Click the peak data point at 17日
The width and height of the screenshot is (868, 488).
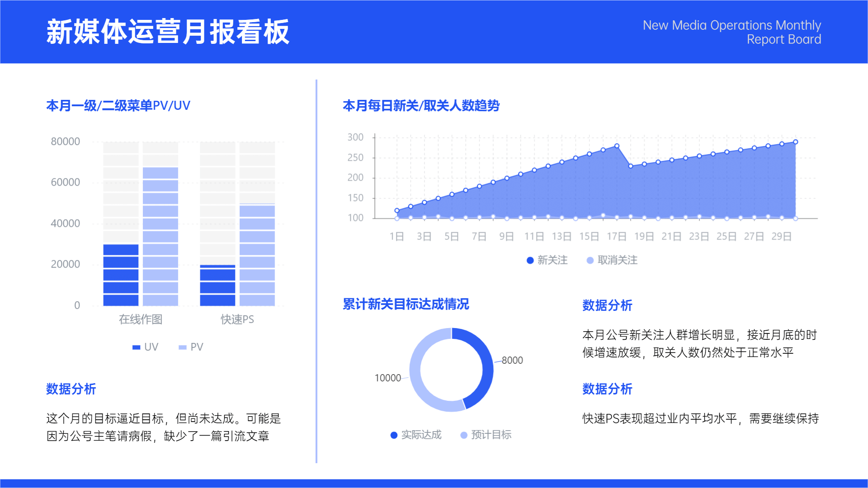[617, 146]
